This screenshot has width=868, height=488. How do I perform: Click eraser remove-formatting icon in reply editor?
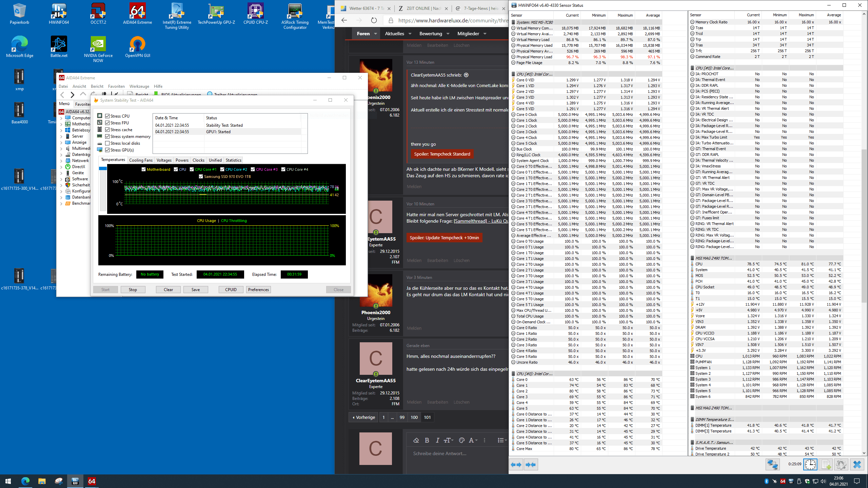pos(416,440)
